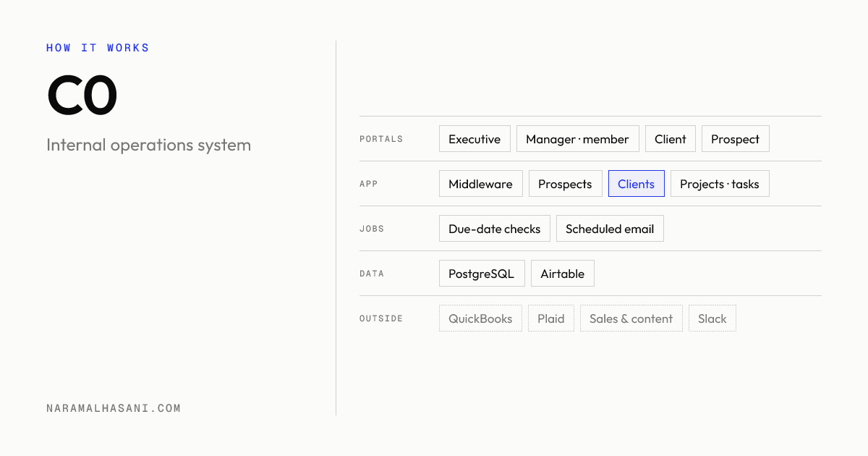Choose the PostgreSQL chip

[x=482, y=274]
